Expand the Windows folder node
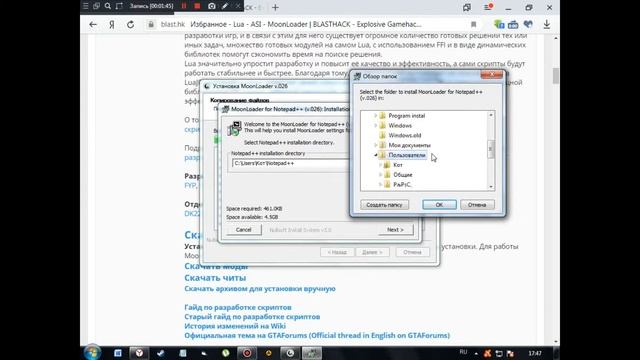The height and width of the screenshot is (360, 640). pyautogui.click(x=376, y=126)
